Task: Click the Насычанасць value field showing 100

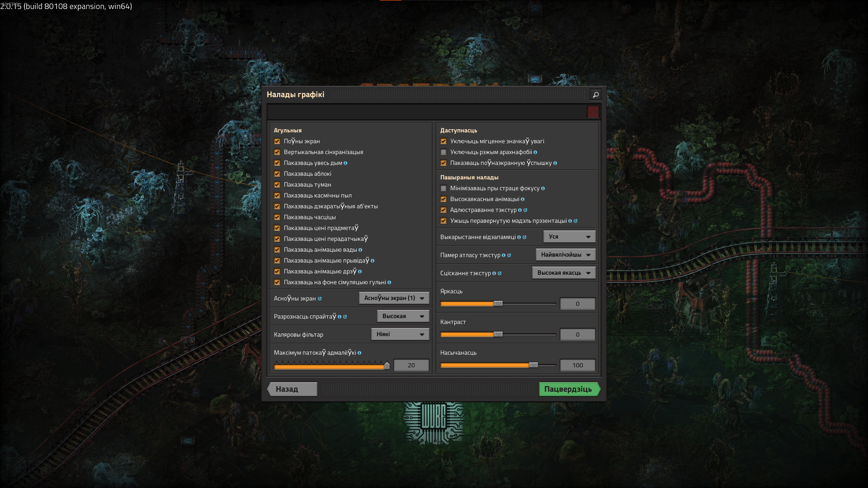Action: pos(577,365)
